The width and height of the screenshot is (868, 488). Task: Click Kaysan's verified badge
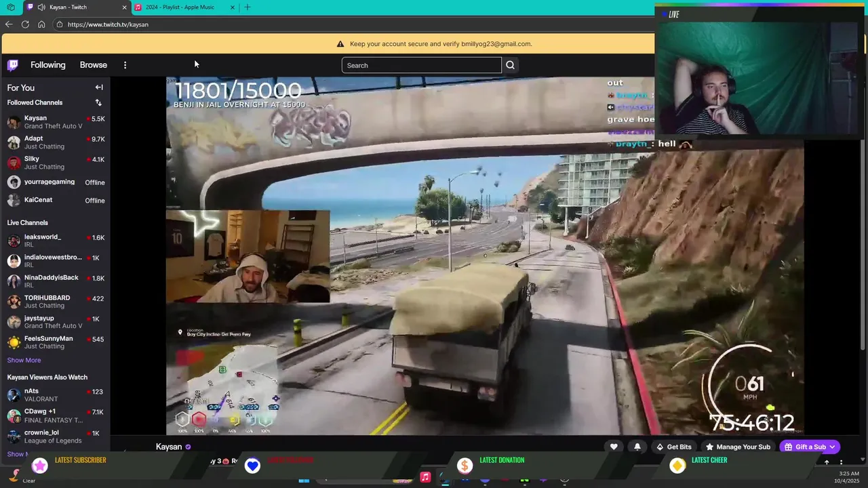pos(188,447)
